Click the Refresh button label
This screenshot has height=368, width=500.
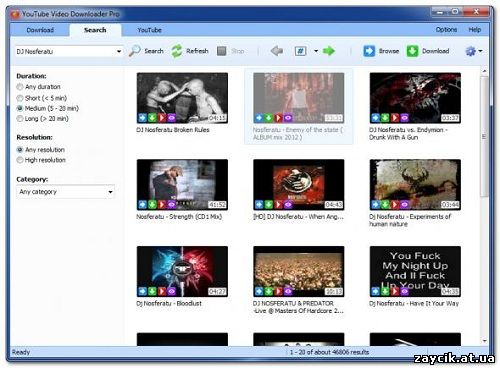(x=197, y=51)
